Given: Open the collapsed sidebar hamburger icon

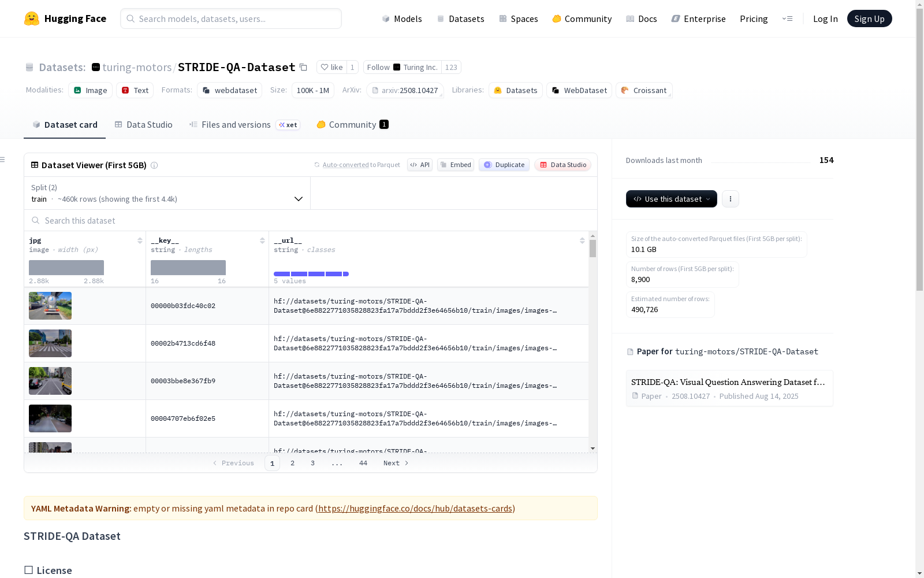Looking at the screenshot, I should coord(3,160).
